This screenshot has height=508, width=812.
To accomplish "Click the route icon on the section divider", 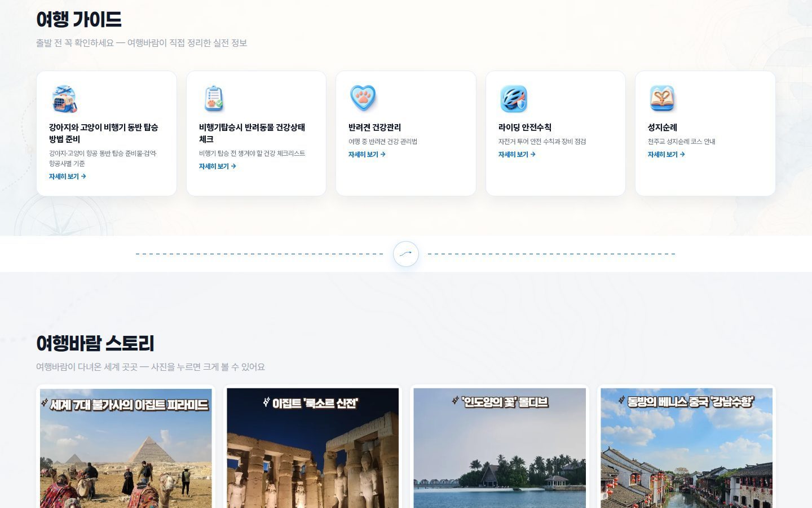I will coord(406,254).
